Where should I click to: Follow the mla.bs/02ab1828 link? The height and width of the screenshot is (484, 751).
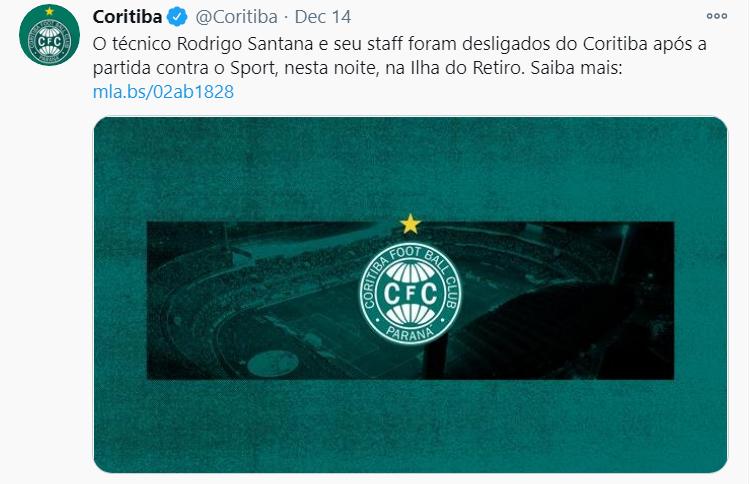[163, 91]
